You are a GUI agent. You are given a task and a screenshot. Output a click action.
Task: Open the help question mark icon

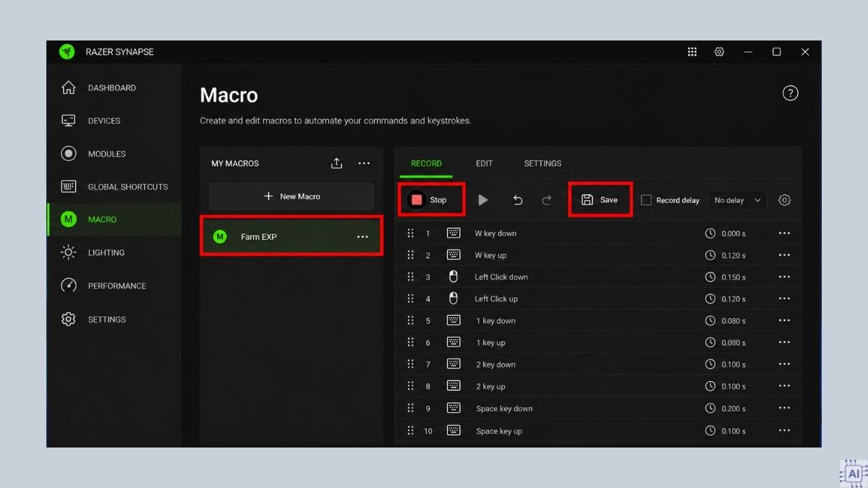(x=791, y=93)
